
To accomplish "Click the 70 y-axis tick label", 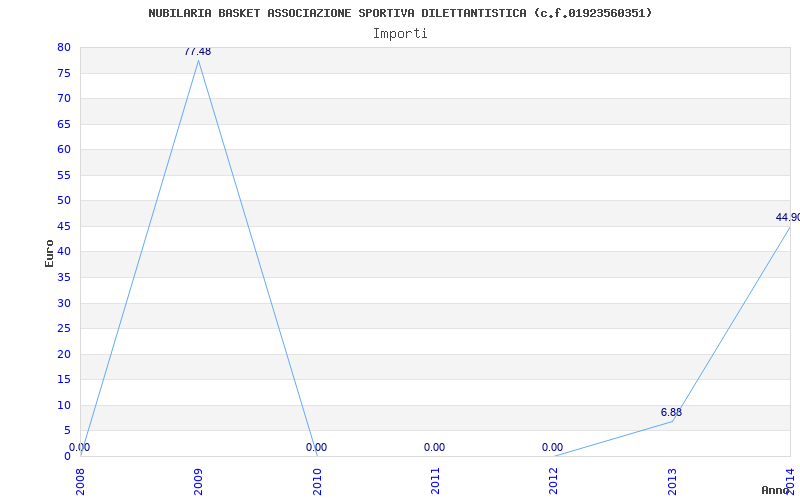I will [x=64, y=99].
